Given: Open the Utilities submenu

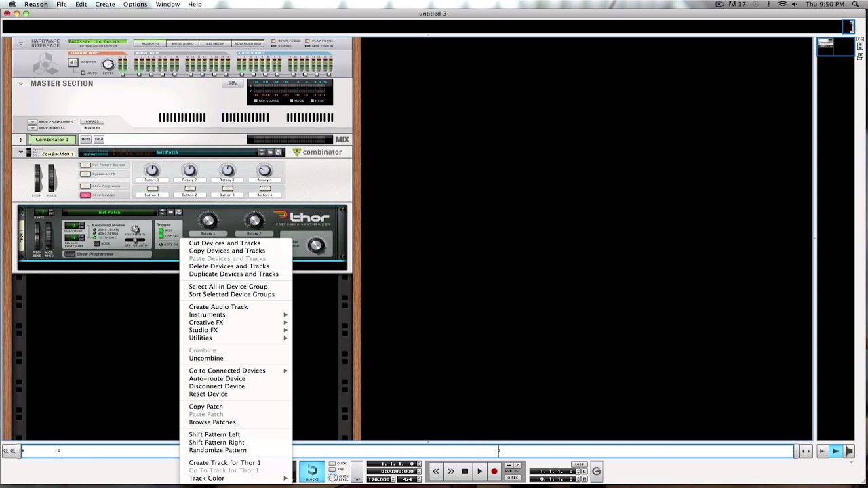Looking at the screenshot, I should pyautogui.click(x=235, y=338).
